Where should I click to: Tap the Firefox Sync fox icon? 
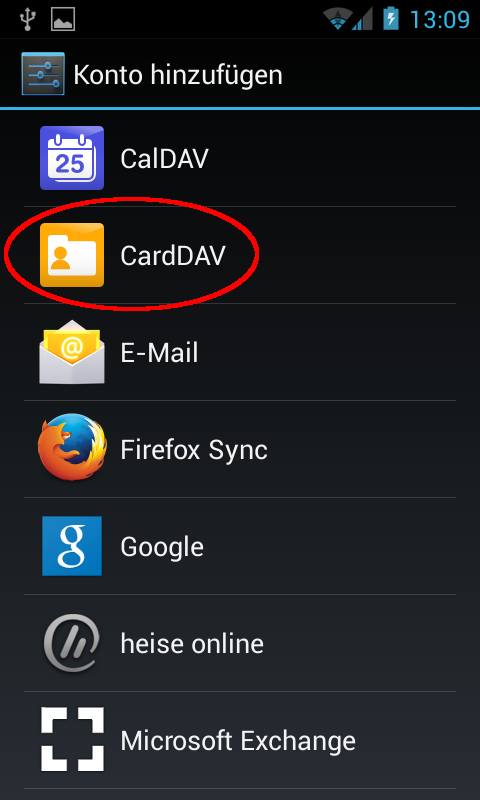point(72,448)
